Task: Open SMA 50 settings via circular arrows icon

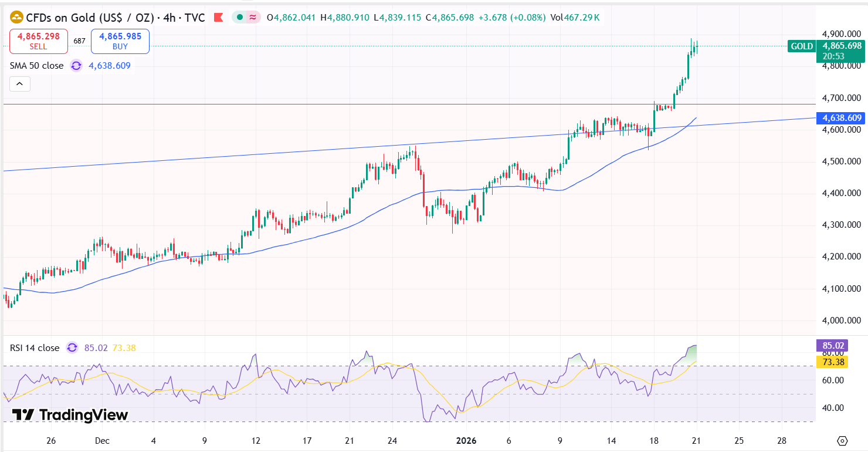Action: [75, 66]
